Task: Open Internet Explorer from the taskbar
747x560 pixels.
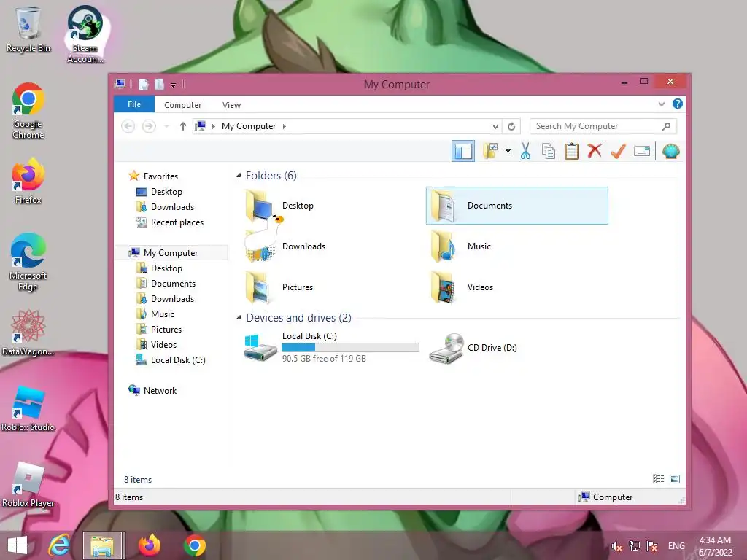Action: [x=59, y=545]
